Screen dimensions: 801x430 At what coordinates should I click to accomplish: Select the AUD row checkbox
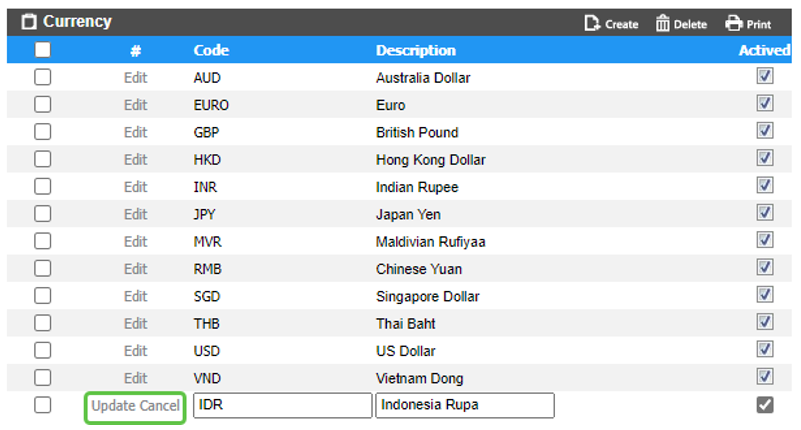pos(42,77)
